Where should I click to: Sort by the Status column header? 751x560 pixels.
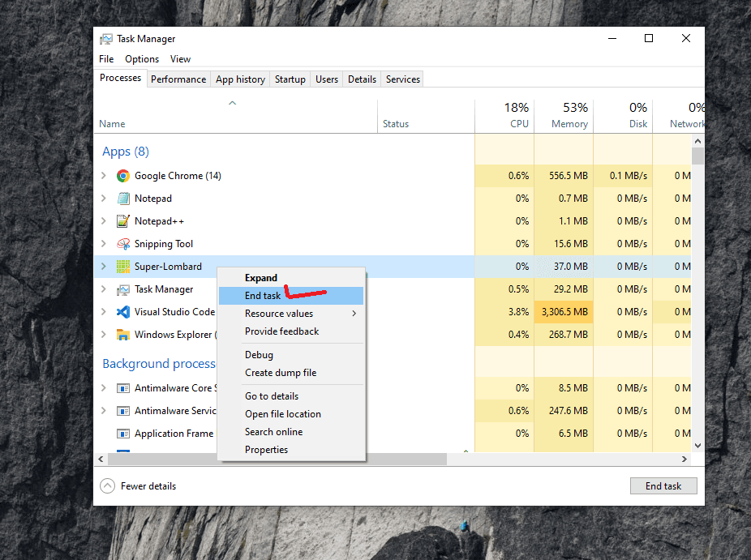(x=427, y=117)
